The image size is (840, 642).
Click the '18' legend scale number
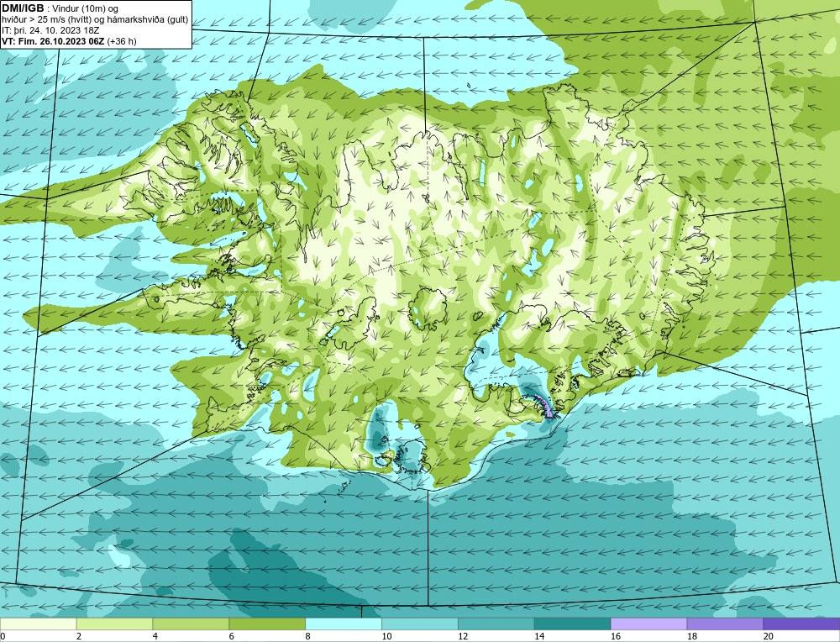(x=691, y=636)
